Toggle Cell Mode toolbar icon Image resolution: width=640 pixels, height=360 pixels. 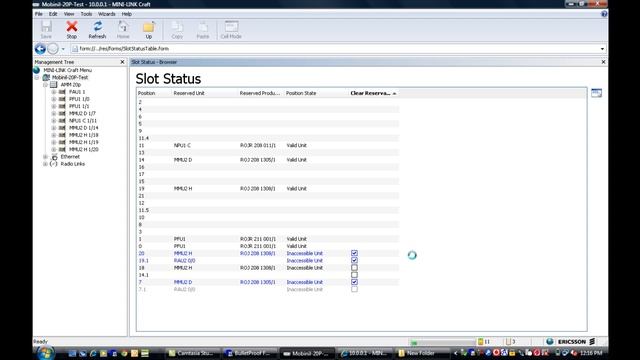pos(231,27)
